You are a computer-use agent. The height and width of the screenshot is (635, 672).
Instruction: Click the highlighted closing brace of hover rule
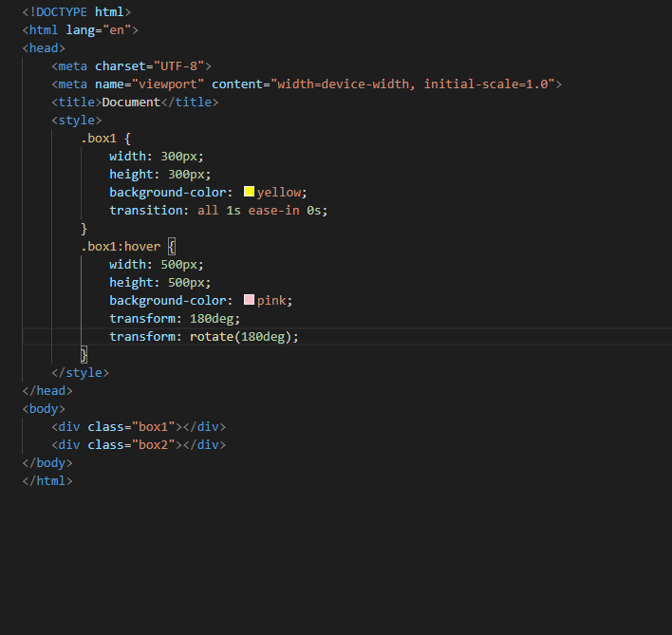pyautogui.click(x=84, y=355)
